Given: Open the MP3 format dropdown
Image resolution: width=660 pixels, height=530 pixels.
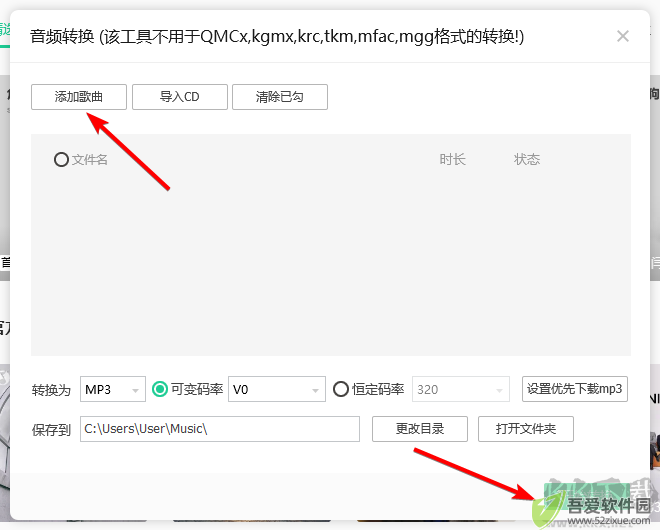Looking at the screenshot, I should point(113,389).
